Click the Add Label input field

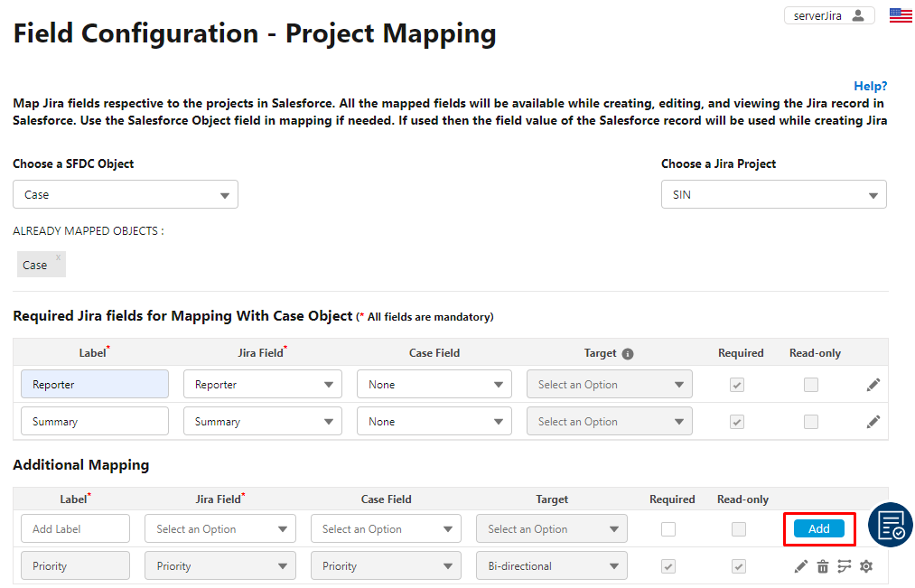[x=75, y=527]
